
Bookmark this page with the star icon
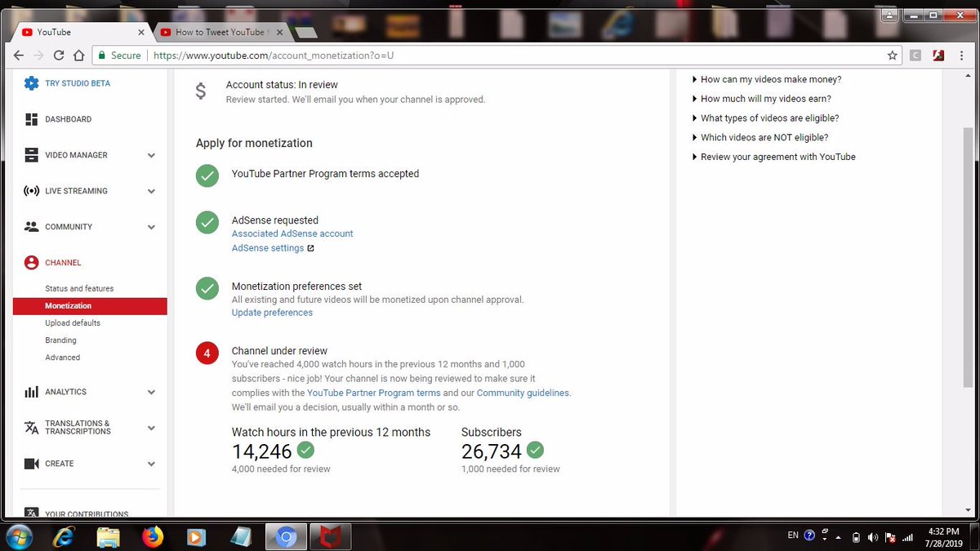[x=893, y=56]
